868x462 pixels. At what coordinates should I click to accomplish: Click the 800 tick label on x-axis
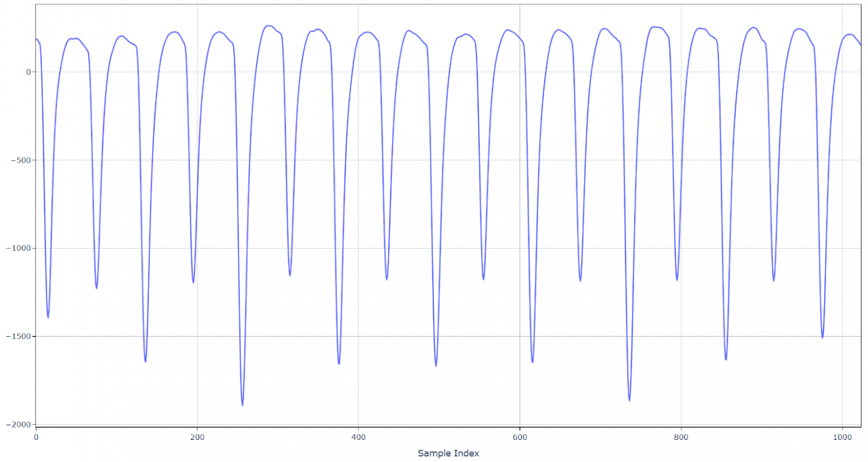tap(681, 437)
